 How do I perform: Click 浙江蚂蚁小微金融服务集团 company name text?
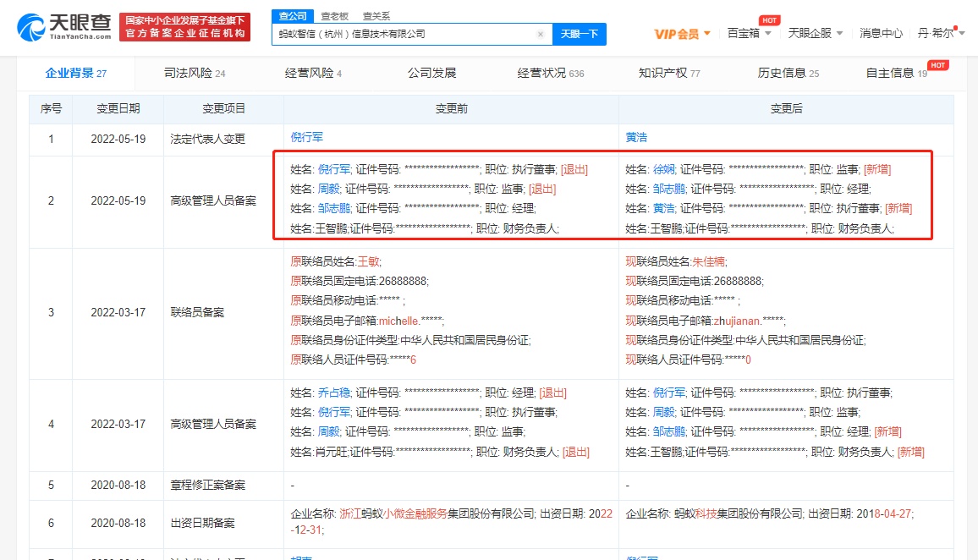(x=437, y=513)
